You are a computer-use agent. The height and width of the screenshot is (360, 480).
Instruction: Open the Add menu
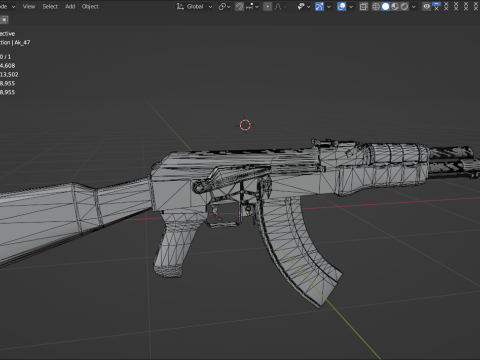pyautogui.click(x=70, y=6)
